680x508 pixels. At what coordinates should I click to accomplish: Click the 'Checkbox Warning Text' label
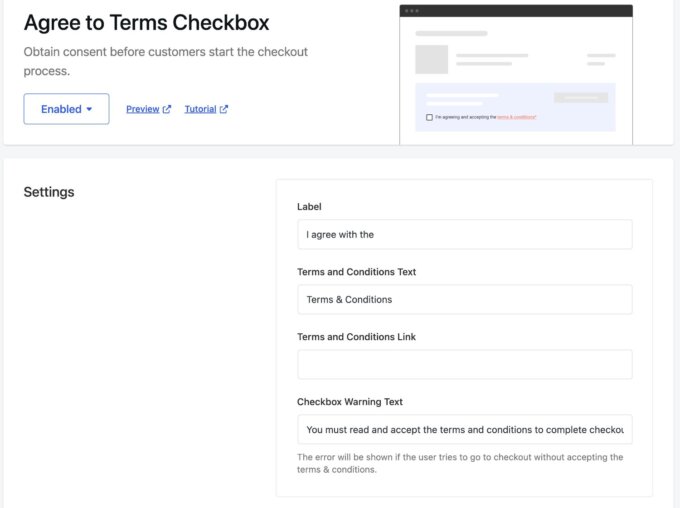click(x=350, y=402)
